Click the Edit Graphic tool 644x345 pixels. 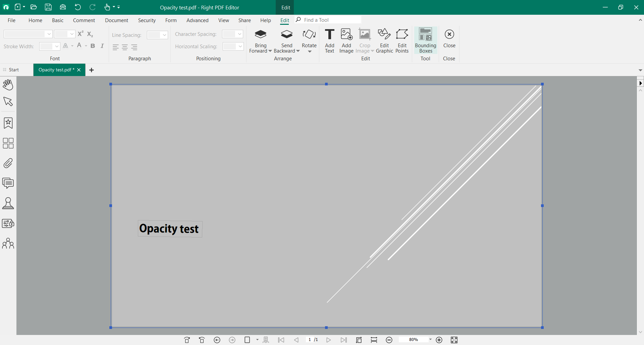point(384,41)
